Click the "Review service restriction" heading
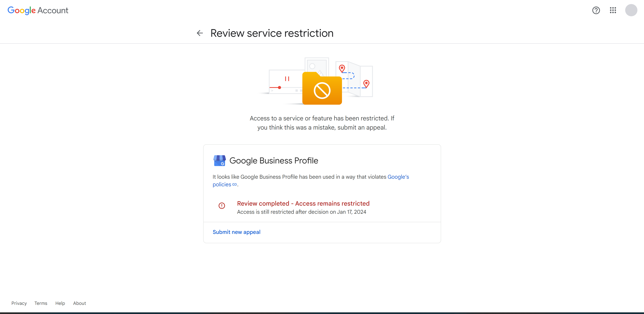 272,33
